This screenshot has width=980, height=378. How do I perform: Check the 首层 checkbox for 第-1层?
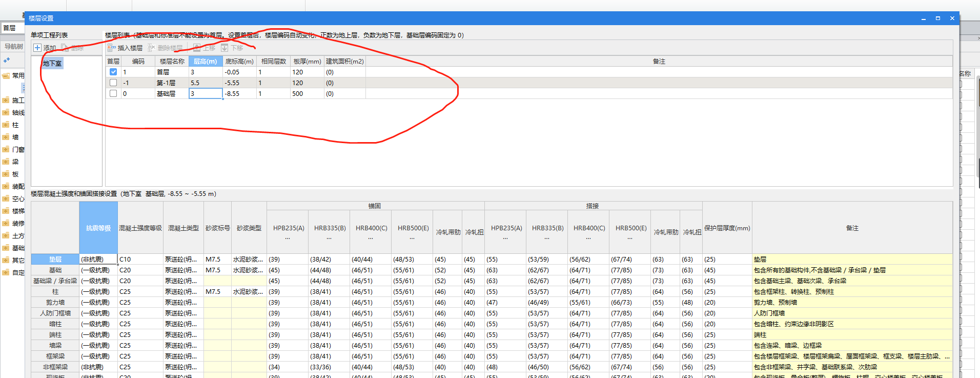point(113,83)
